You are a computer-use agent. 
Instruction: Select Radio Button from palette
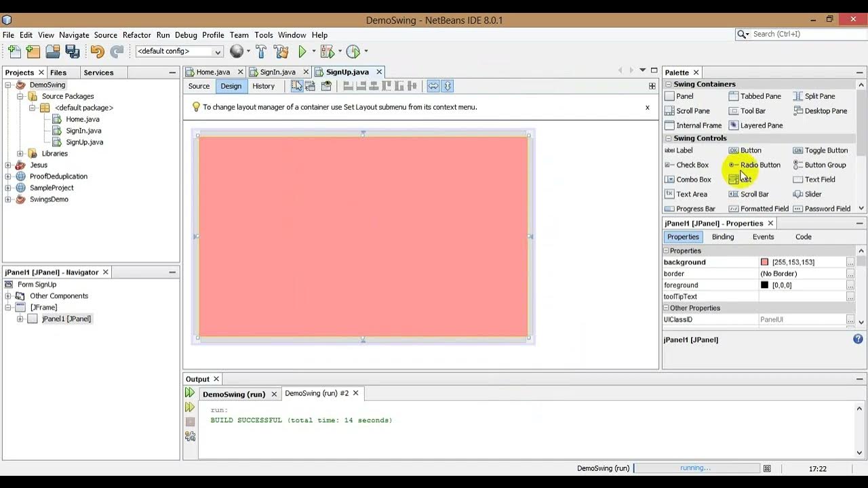[754, 165]
